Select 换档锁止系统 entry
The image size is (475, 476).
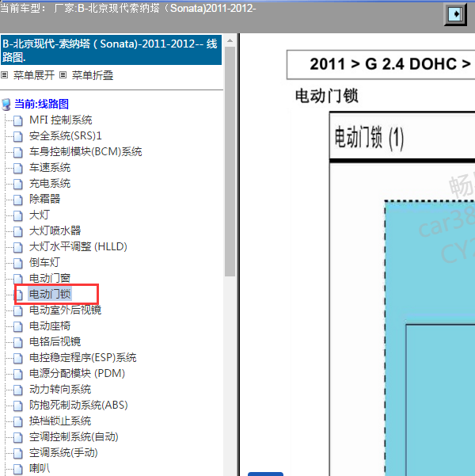(x=60, y=421)
